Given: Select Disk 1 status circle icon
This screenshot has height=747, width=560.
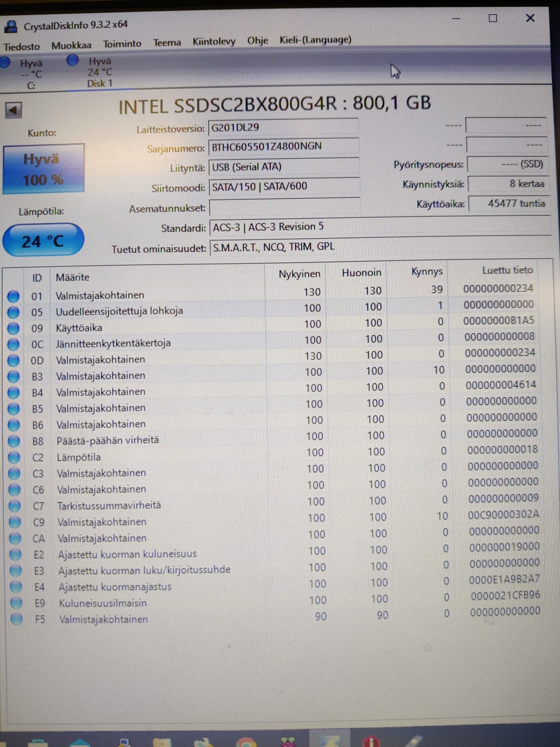Looking at the screenshot, I should pos(72,60).
